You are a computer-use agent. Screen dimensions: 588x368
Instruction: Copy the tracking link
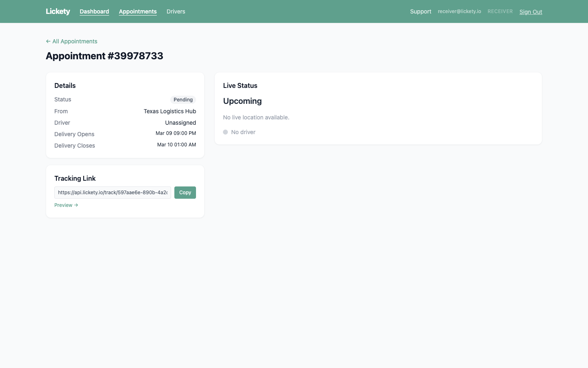click(x=185, y=193)
